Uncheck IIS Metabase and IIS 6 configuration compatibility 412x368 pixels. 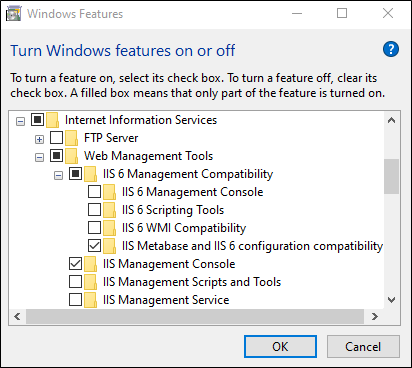pyautogui.click(x=94, y=245)
